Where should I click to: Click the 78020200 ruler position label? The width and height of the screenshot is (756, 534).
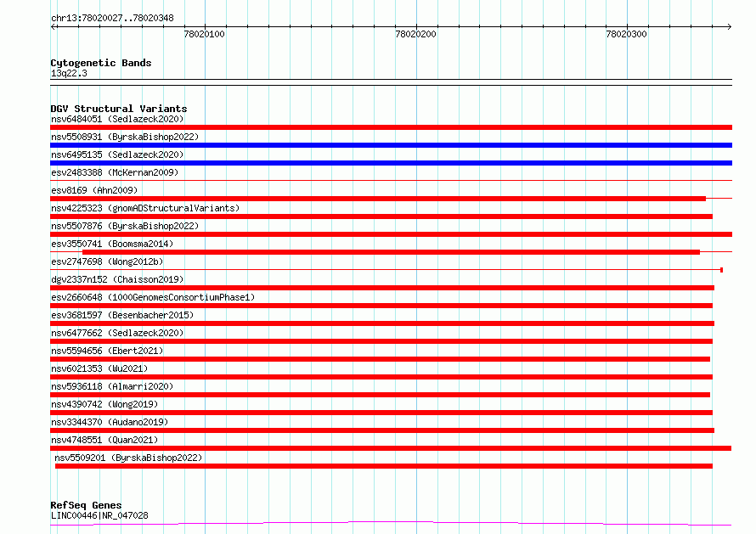tap(415, 34)
